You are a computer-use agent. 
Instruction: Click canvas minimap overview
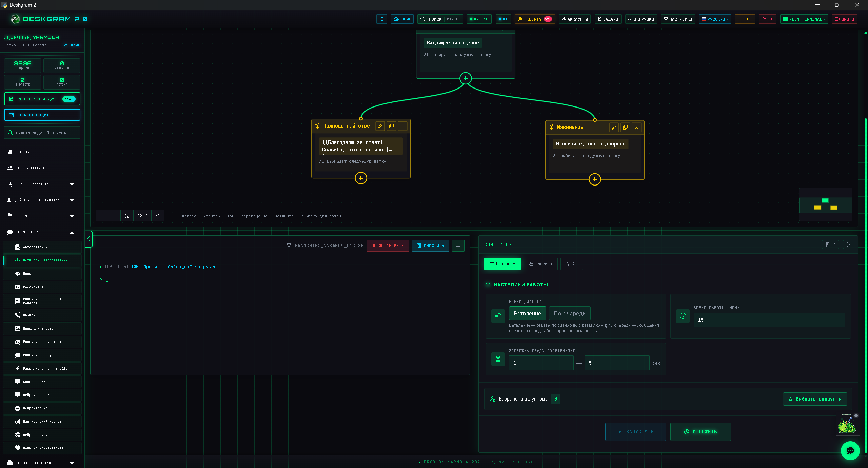pos(825,204)
